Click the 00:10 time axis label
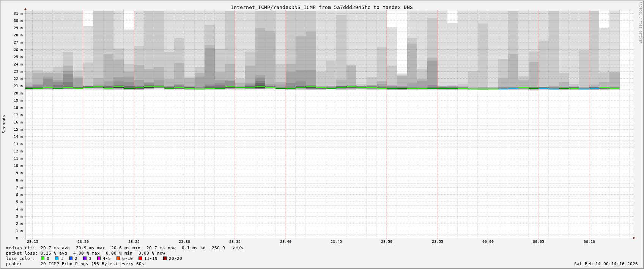The width and height of the screenshot is (644, 269). point(589,242)
